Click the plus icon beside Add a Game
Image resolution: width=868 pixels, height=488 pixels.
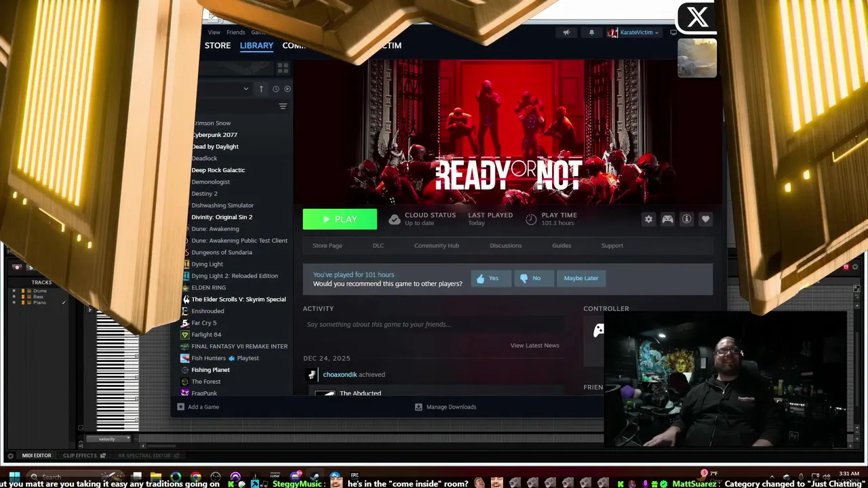(x=180, y=407)
